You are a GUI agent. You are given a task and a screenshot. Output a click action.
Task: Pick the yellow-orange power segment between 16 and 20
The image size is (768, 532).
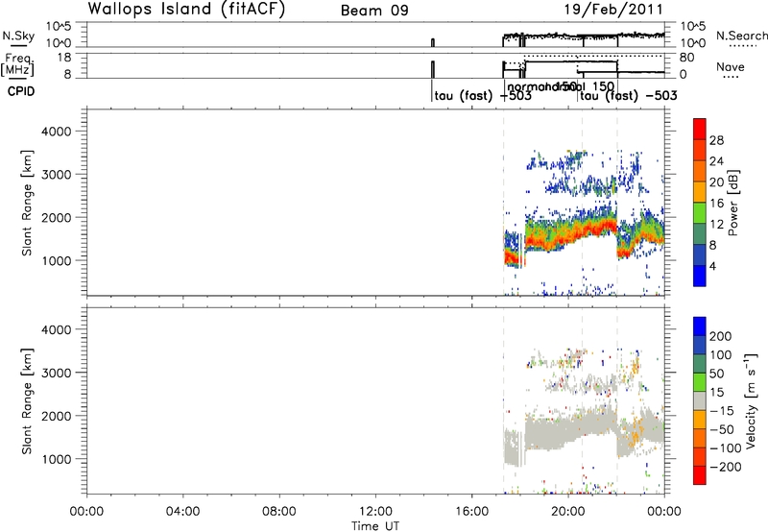point(700,192)
